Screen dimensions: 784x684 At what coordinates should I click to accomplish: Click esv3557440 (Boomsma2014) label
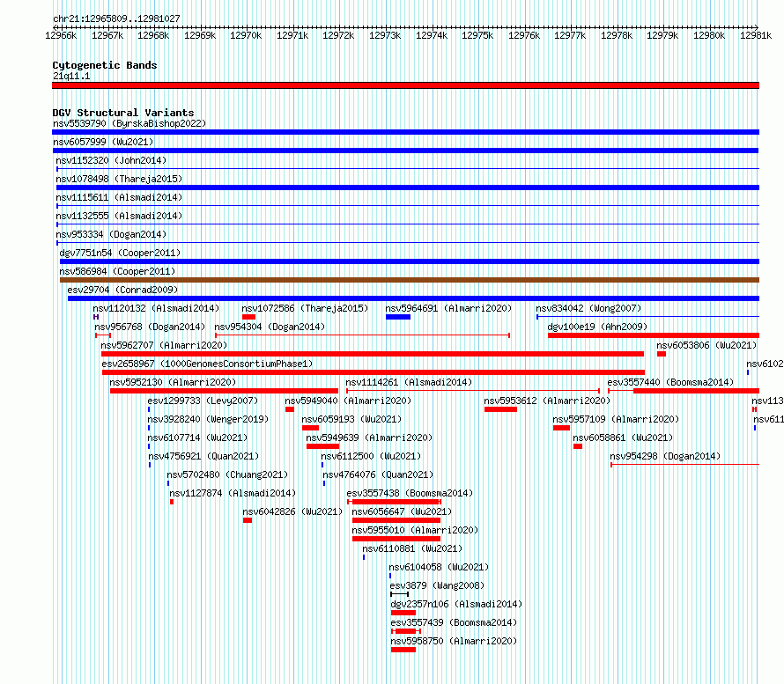tap(670, 382)
